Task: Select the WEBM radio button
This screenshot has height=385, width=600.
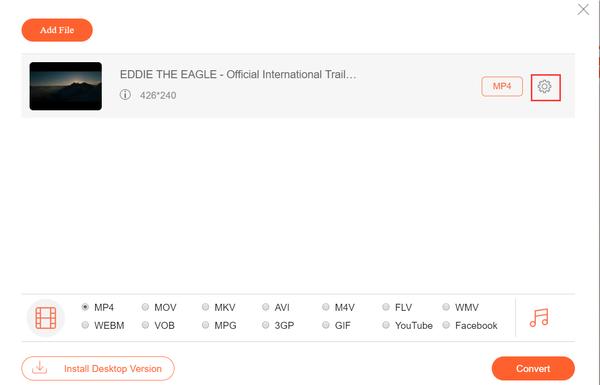Action: (x=85, y=325)
